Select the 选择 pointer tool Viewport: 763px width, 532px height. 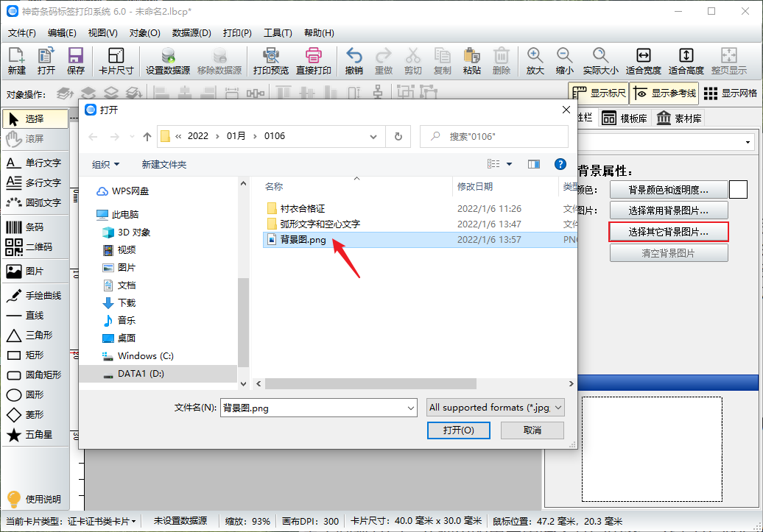click(35, 118)
